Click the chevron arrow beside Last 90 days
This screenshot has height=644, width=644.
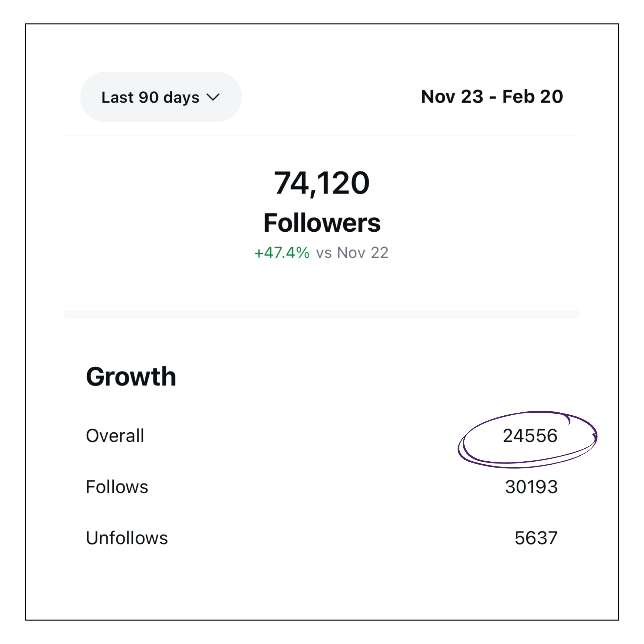(x=213, y=97)
